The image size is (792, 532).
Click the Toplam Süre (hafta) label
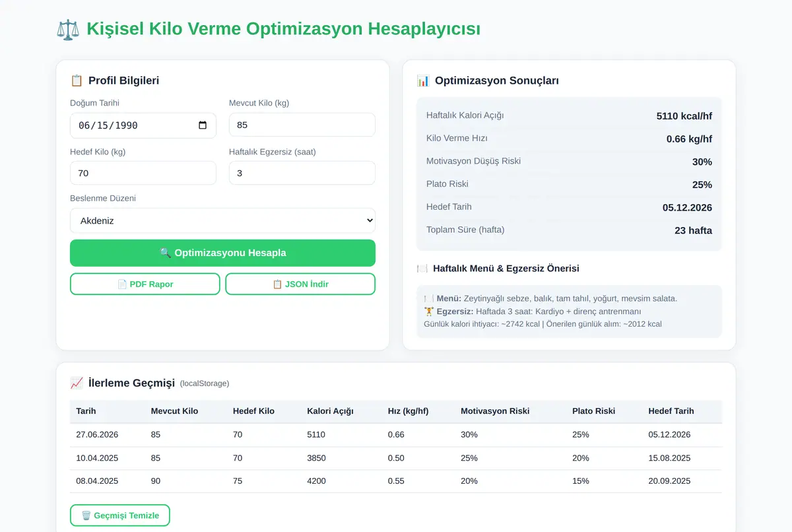pos(465,230)
